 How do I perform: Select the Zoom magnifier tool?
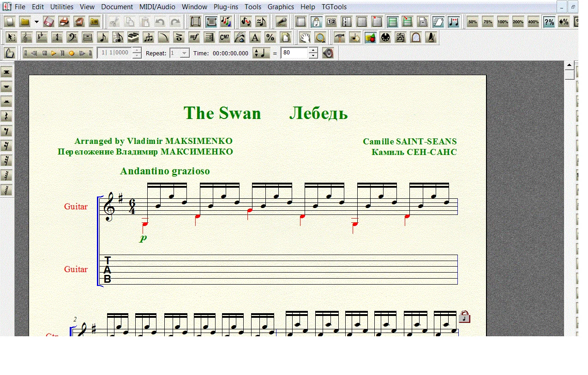click(x=320, y=38)
